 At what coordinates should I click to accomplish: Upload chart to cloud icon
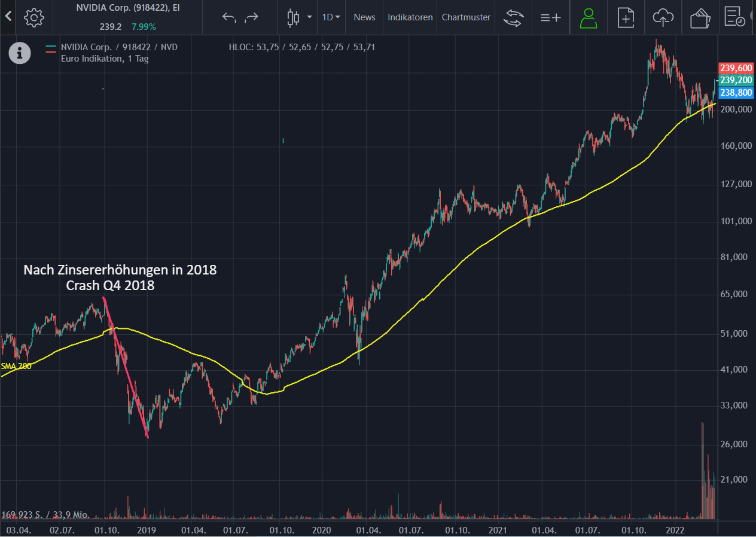pyautogui.click(x=663, y=18)
